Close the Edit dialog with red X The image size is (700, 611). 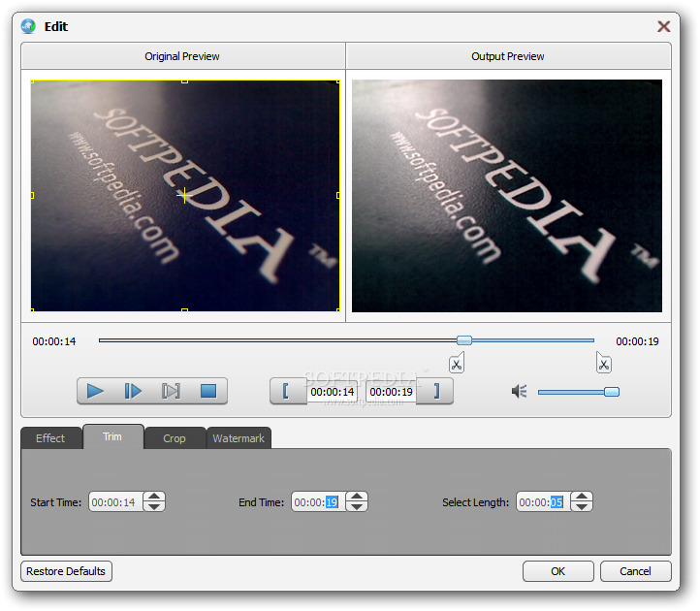pos(663,26)
